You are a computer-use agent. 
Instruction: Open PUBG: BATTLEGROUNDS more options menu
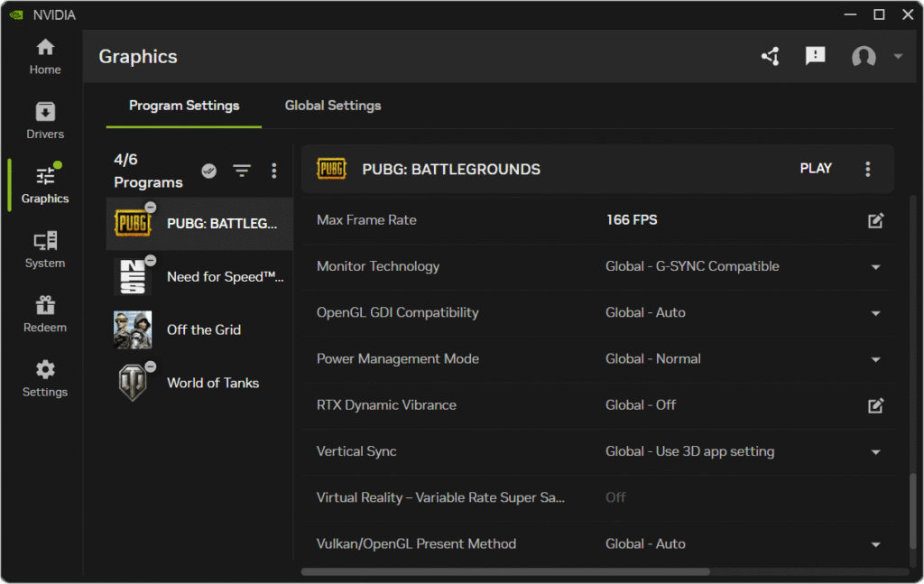(x=867, y=169)
